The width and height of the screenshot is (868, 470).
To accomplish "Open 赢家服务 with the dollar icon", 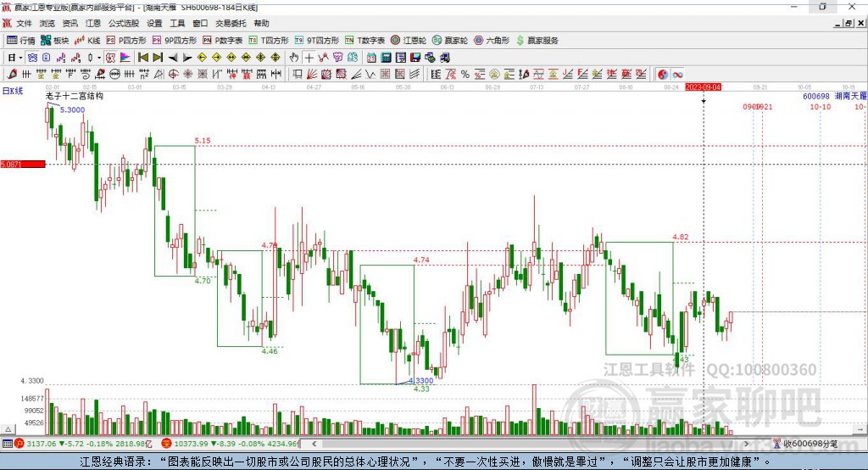I will click(537, 40).
